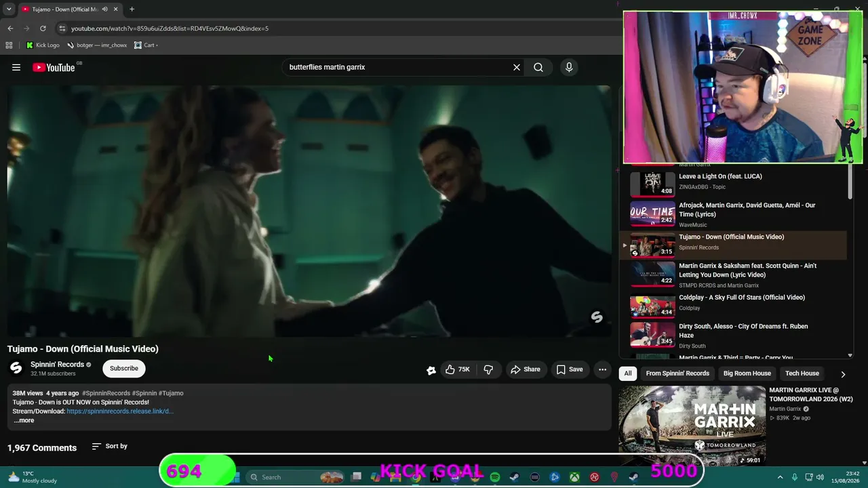The image size is (868, 488).
Task: Select the All filter chip
Action: (x=628, y=373)
